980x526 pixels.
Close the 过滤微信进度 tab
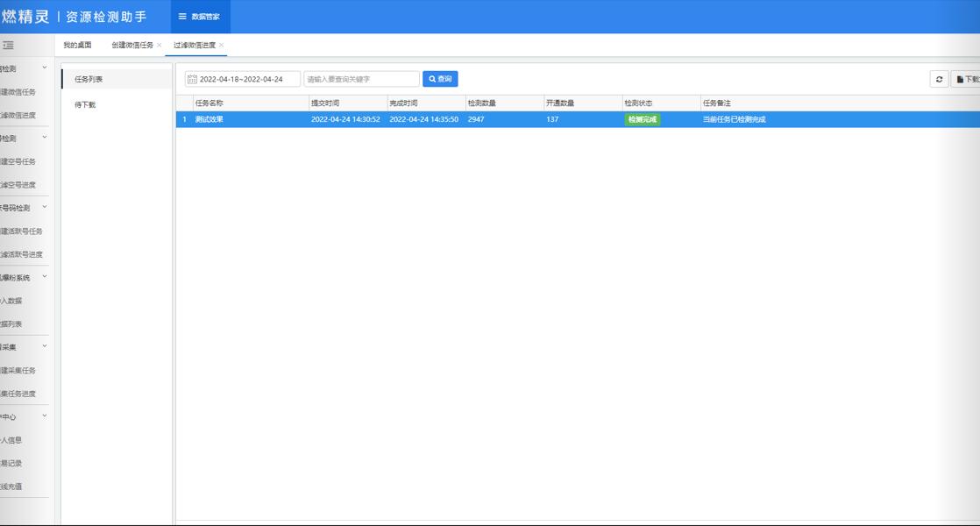point(222,46)
